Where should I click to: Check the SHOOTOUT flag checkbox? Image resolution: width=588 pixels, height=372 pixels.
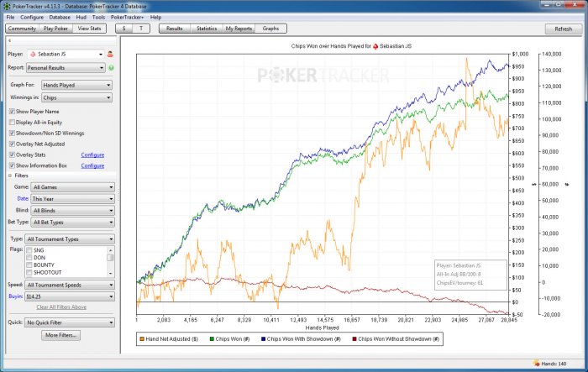pyautogui.click(x=29, y=273)
